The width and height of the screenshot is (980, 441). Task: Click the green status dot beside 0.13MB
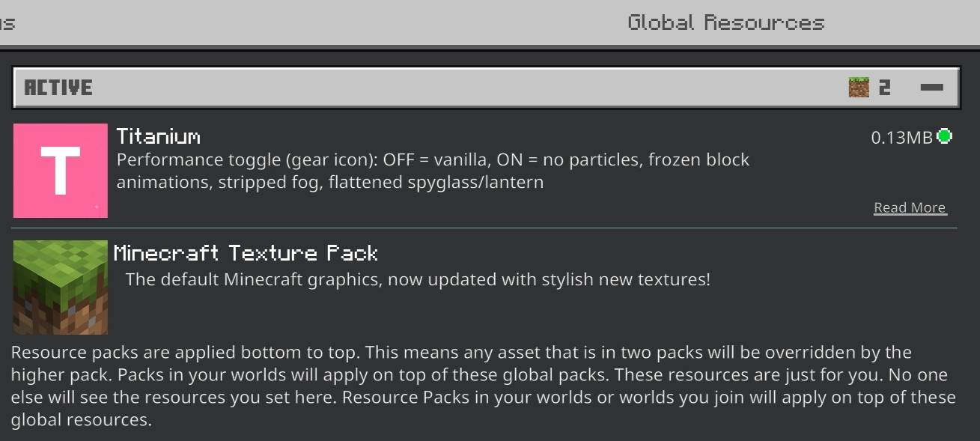pyautogui.click(x=945, y=136)
